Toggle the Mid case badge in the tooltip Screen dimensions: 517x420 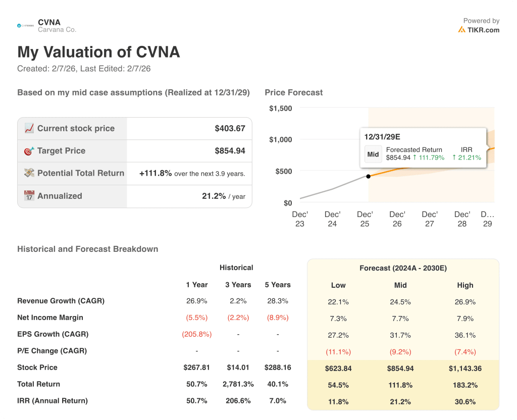coord(373,154)
